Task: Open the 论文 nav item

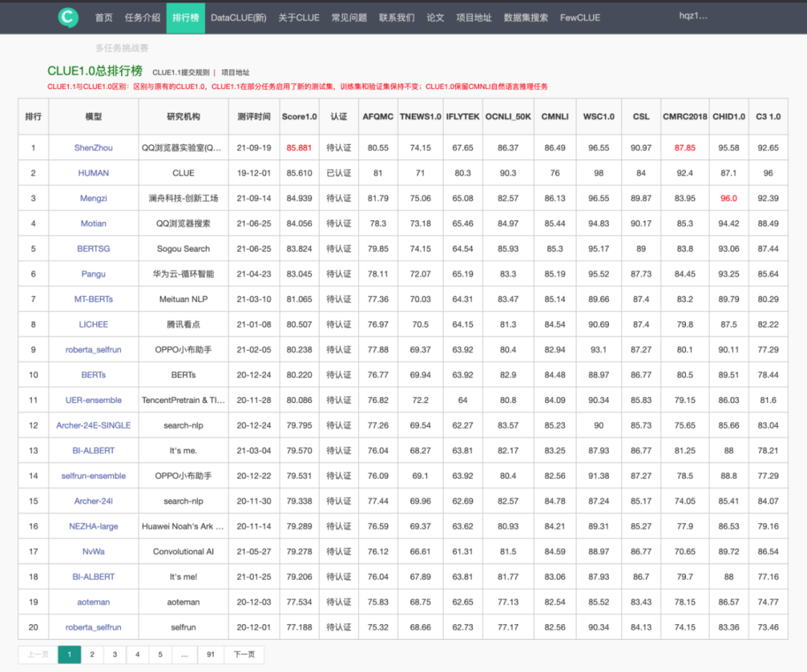Action: tap(436, 18)
